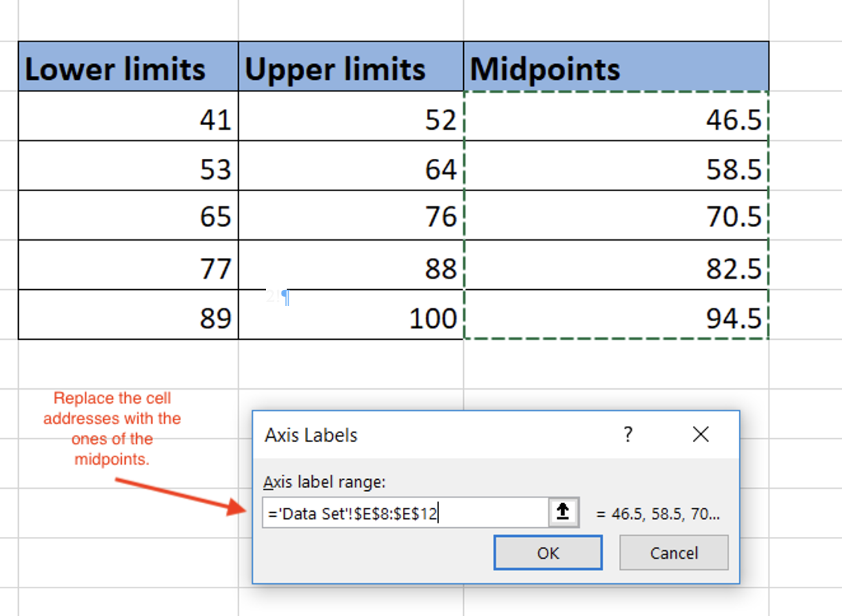This screenshot has width=842, height=616.
Task: Click inside the Axis label range field
Action: [x=405, y=514]
